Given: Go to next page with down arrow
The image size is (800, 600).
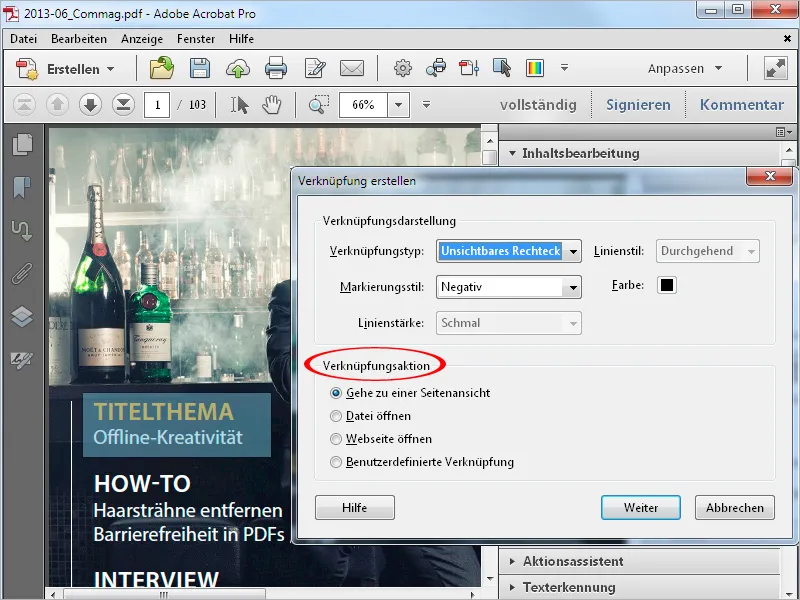Looking at the screenshot, I should [x=90, y=105].
